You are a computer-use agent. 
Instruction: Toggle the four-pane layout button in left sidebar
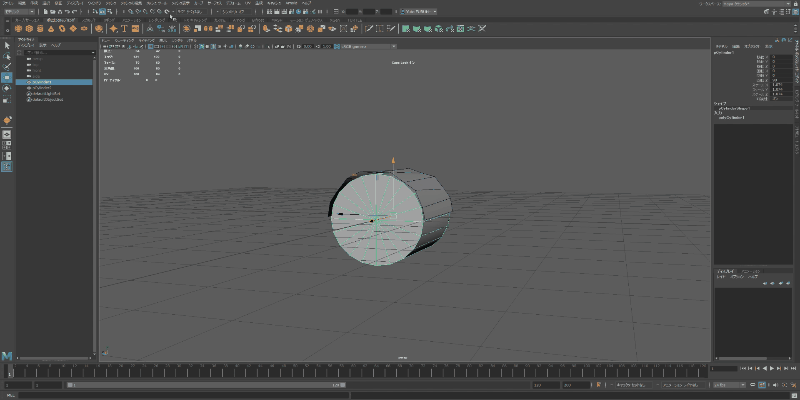pos(7,144)
